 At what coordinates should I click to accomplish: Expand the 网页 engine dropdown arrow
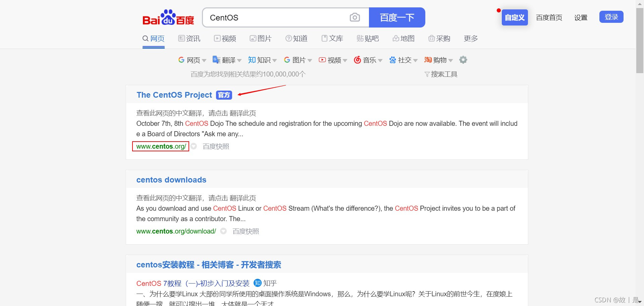pyautogui.click(x=204, y=61)
